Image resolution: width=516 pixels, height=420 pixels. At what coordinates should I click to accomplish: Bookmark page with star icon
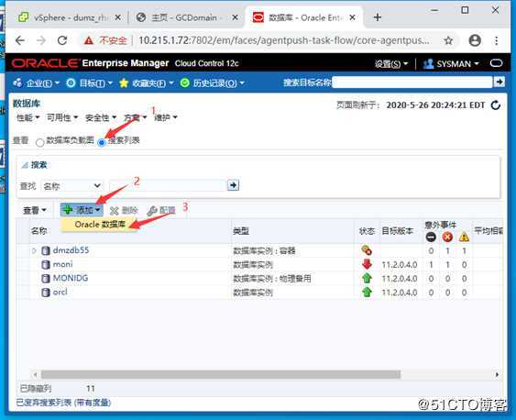[x=448, y=40]
